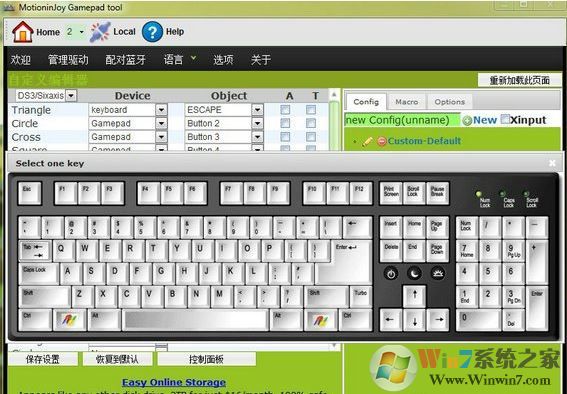Image resolution: width=567 pixels, height=394 pixels.
Task: Click the 保存设置 button
Action: (x=43, y=359)
